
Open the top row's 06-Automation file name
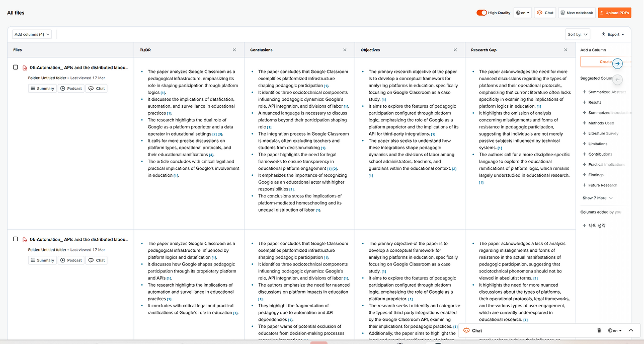pyautogui.click(x=79, y=67)
